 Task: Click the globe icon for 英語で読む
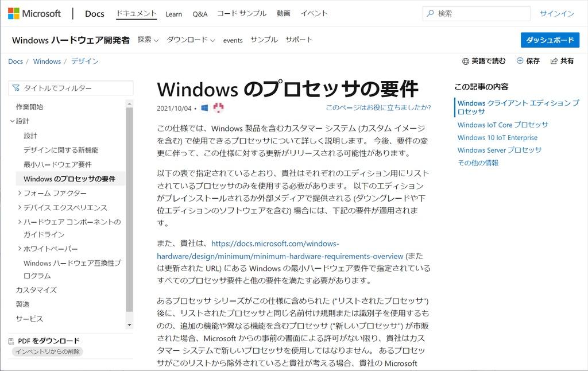(465, 61)
